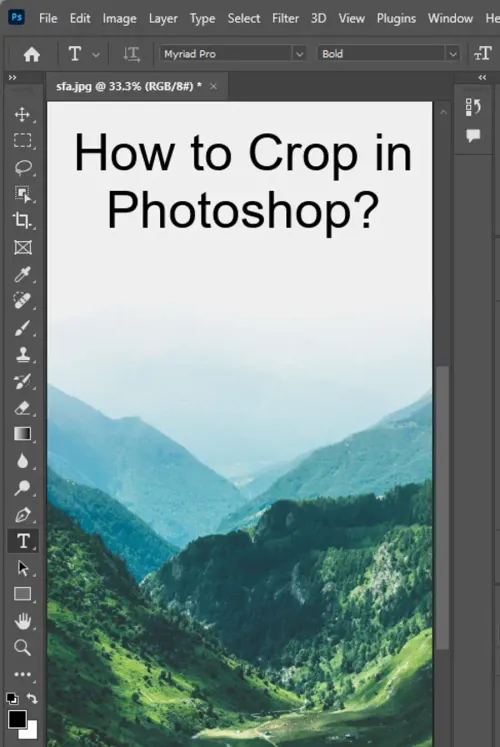Image resolution: width=500 pixels, height=747 pixels.
Task: Select the Crop tool
Action: point(22,221)
